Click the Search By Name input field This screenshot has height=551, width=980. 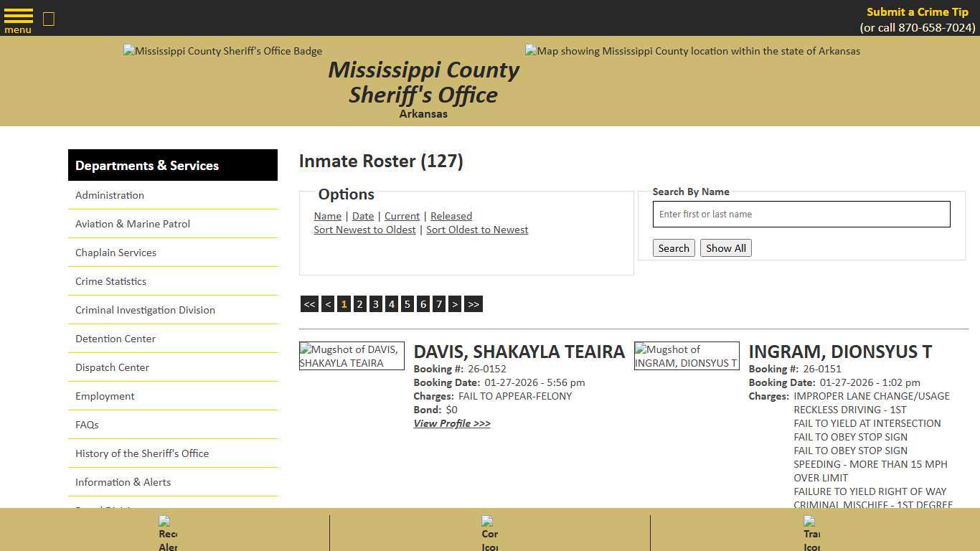coord(801,214)
